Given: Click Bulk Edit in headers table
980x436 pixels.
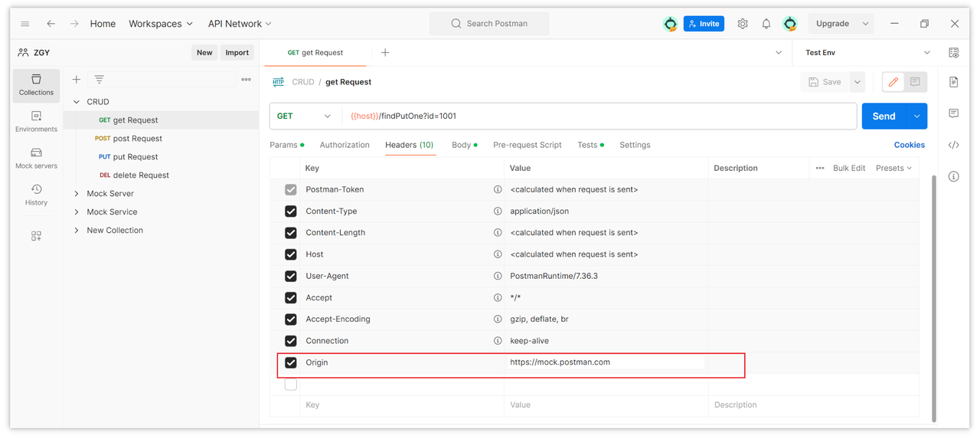Looking at the screenshot, I should coord(849,168).
